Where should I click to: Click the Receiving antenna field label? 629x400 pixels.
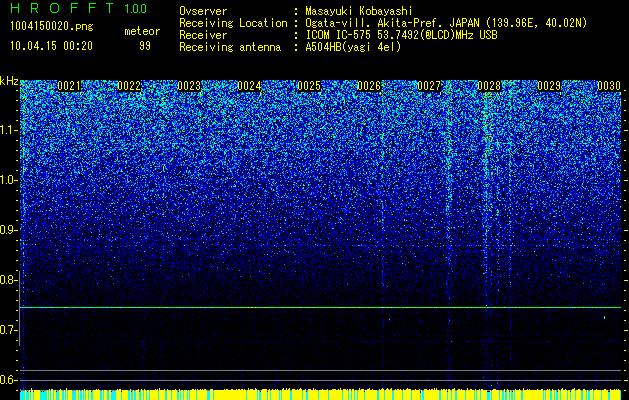click(x=230, y=47)
